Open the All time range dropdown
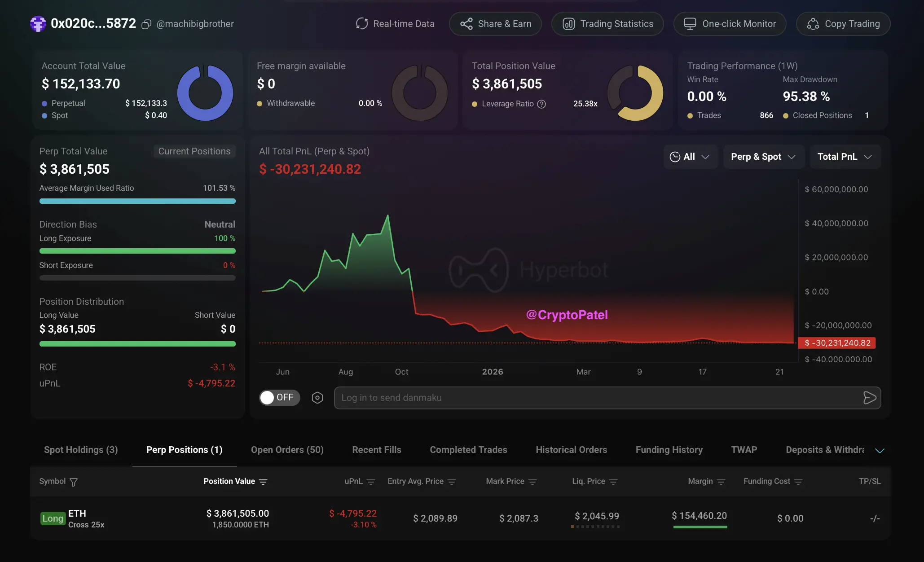The height and width of the screenshot is (562, 924). tap(690, 157)
